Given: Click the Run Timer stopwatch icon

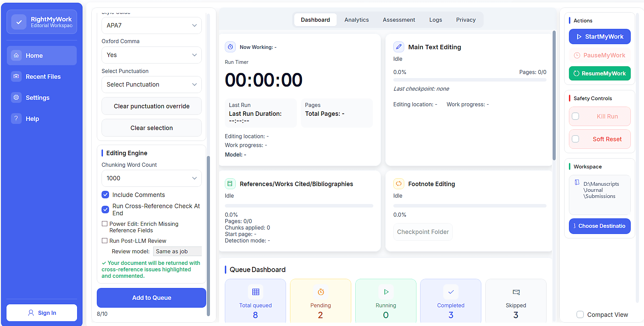Looking at the screenshot, I should (230, 47).
